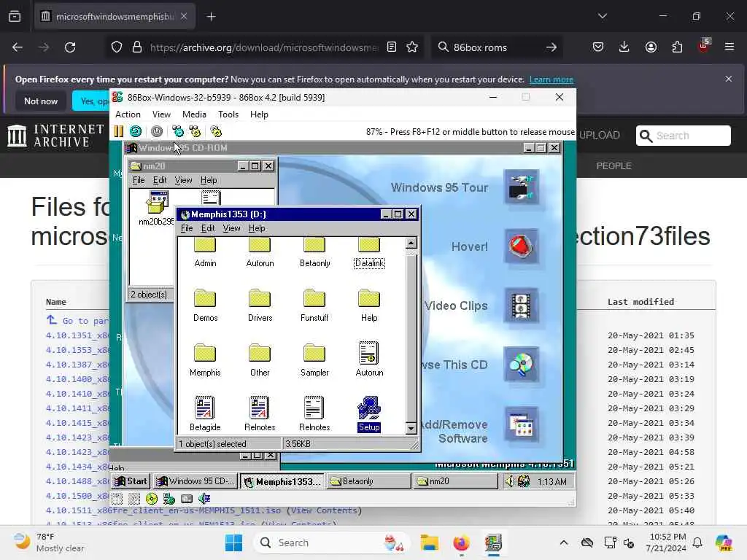
Task: Click scroll-down arrow in Memphis1353 window
Action: point(411,428)
